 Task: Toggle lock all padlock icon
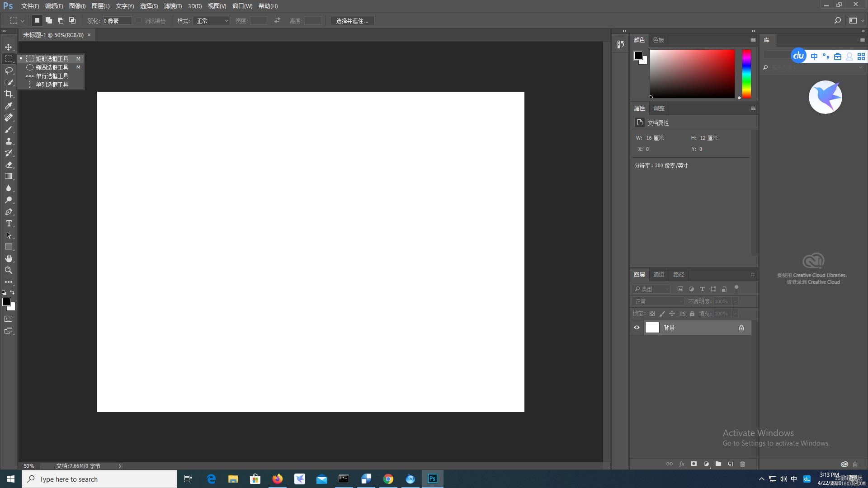coord(692,314)
